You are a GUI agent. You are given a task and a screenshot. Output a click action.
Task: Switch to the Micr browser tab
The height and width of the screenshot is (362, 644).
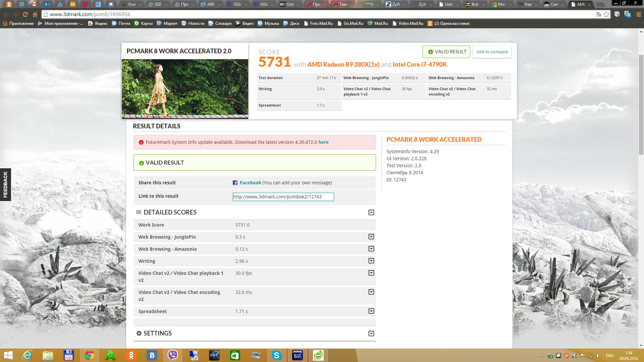502,4
